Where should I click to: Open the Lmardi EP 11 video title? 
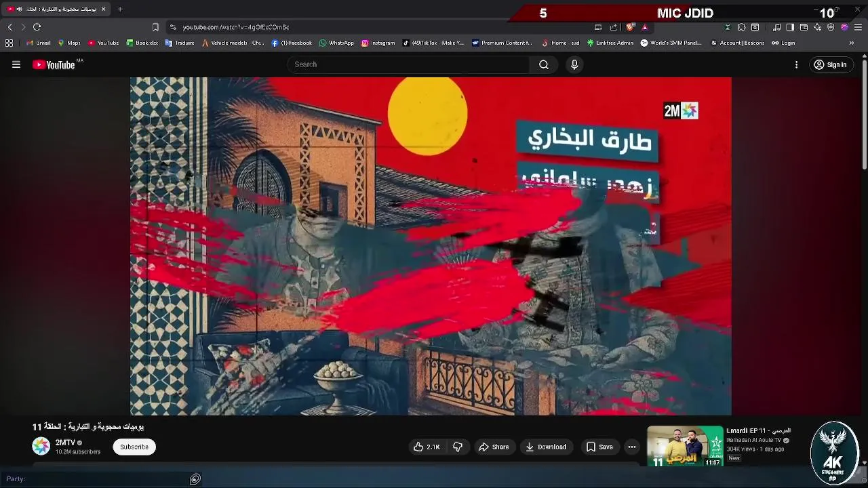(x=759, y=430)
